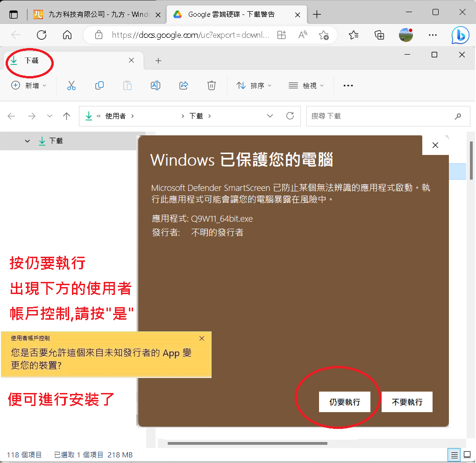The height and width of the screenshot is (463, 476).
Task: Click the delete trash can icon
Action: coord(212,85)
